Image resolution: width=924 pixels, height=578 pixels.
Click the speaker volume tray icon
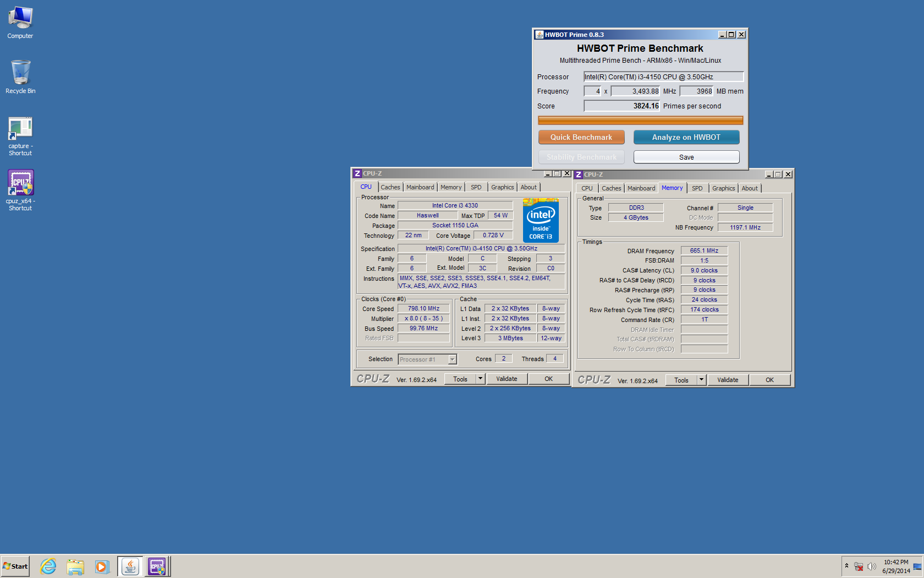point(871,566)
